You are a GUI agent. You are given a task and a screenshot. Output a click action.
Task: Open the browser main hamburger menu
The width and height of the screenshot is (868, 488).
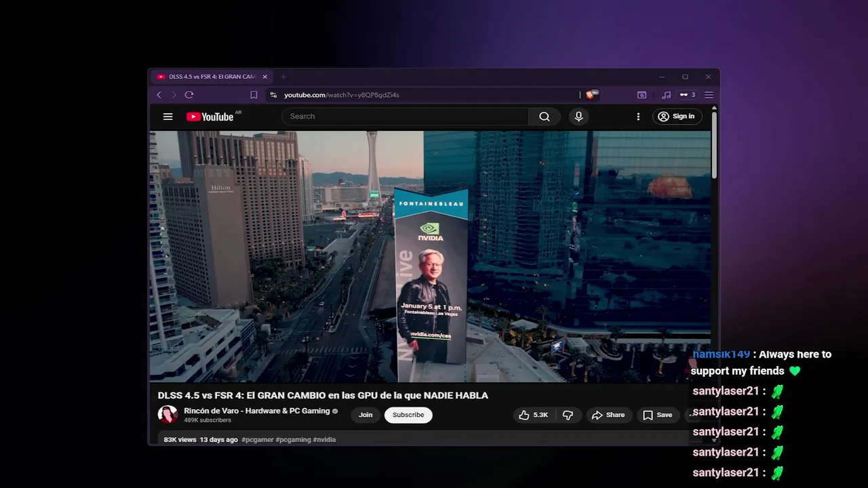[709, 95]
